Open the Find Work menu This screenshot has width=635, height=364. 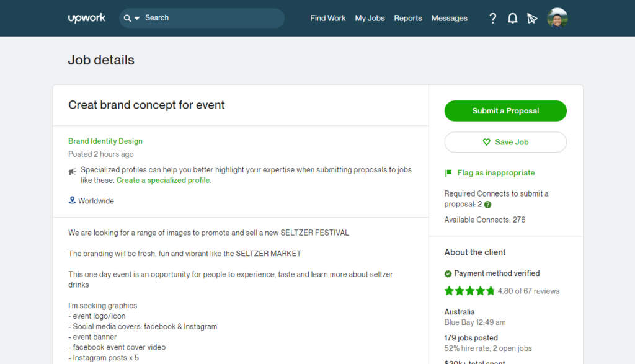[327, 18]
